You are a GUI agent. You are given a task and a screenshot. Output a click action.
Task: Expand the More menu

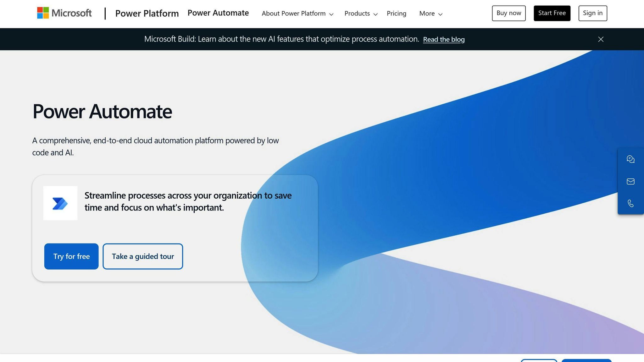430,14
